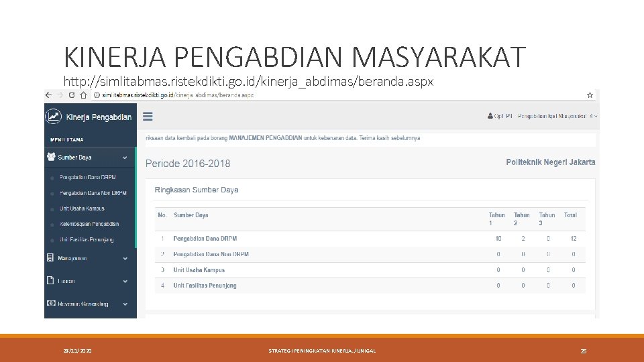Open Pengabdian Dana DRPM submenu item
Image resolution: width=644 pixels, height=362 pixels.
click(87, 177)
